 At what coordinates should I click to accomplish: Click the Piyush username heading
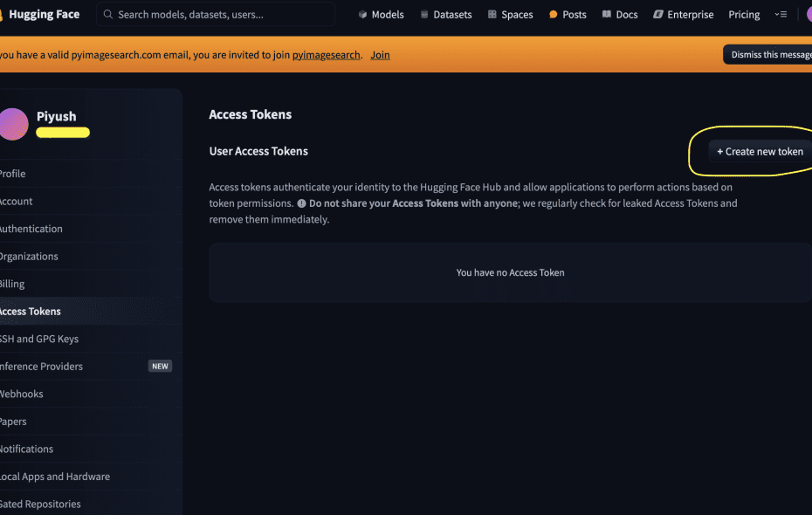(x=57, y=116)
